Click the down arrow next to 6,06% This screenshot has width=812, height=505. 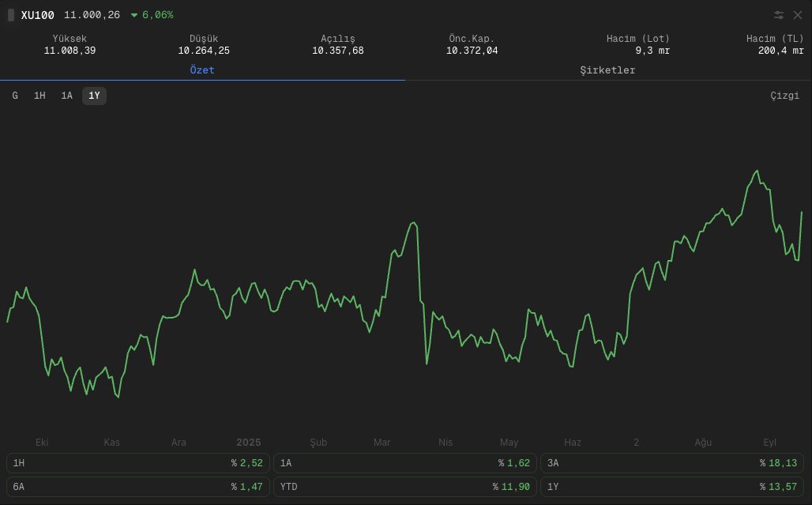[134, 16]
